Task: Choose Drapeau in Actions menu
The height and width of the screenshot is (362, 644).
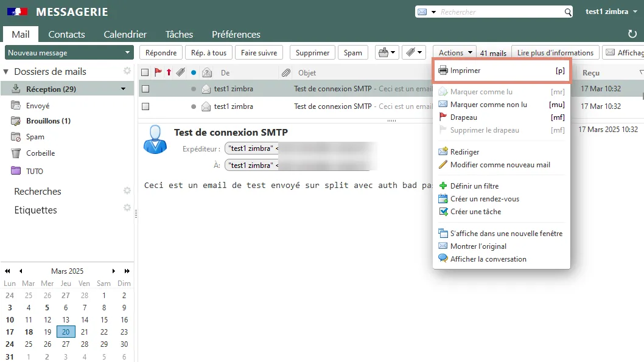Action: coord(502,117)
